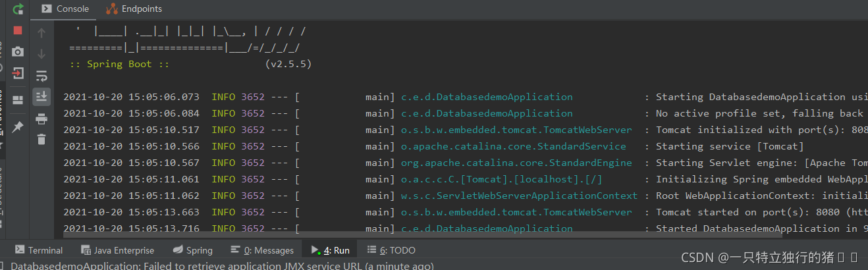Viewport: 868px width, 270px height.
Task: Open the Terminal tool window
Action: [x=39, y=250]
